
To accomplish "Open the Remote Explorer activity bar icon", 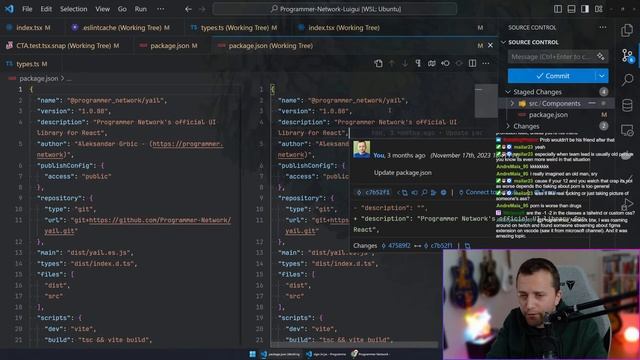I will coord(627,130).
